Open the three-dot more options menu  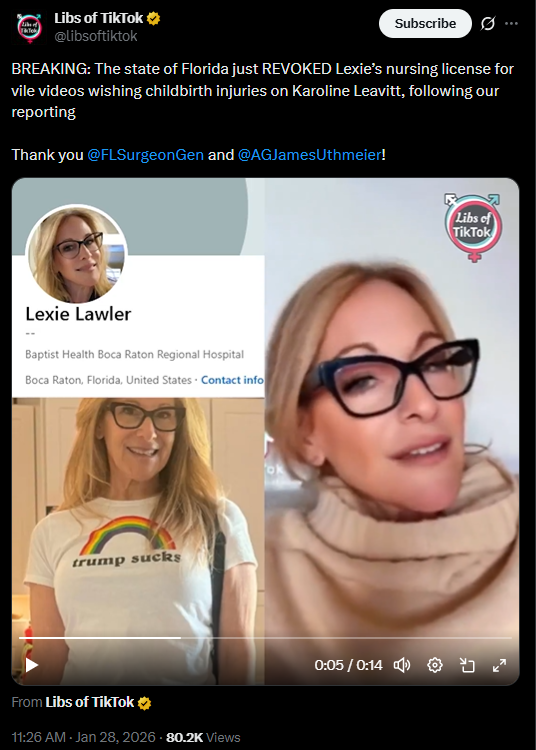[x=511, y=23]
